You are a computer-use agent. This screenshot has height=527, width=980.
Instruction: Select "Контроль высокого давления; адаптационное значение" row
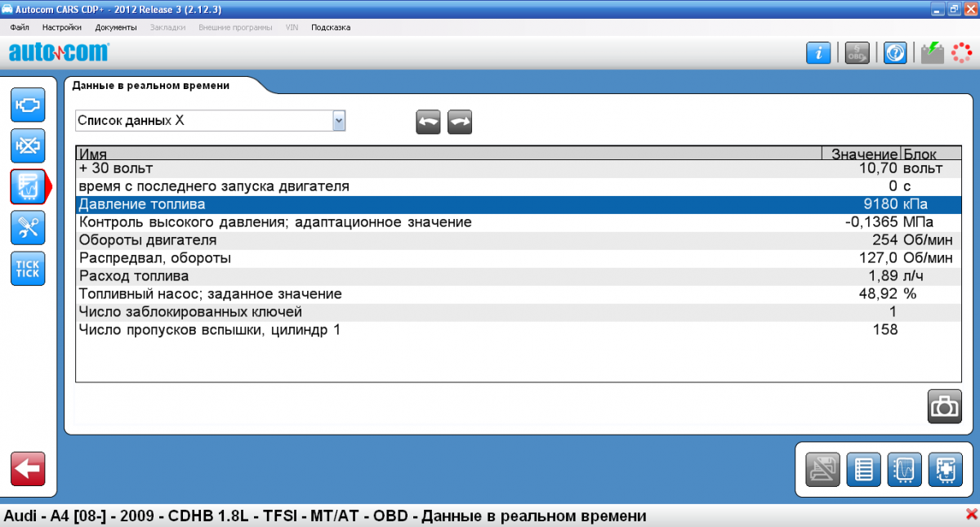coord(519,222)
